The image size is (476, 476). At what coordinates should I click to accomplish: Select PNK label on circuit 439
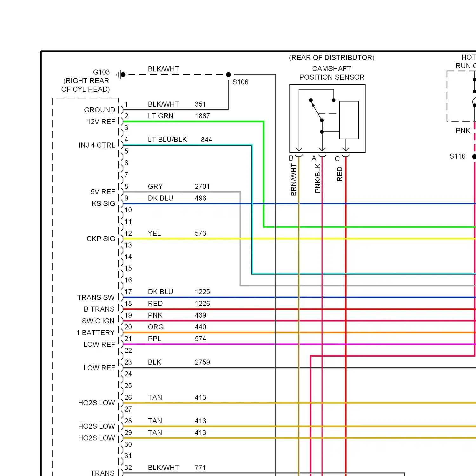click(x=155, y=315)
